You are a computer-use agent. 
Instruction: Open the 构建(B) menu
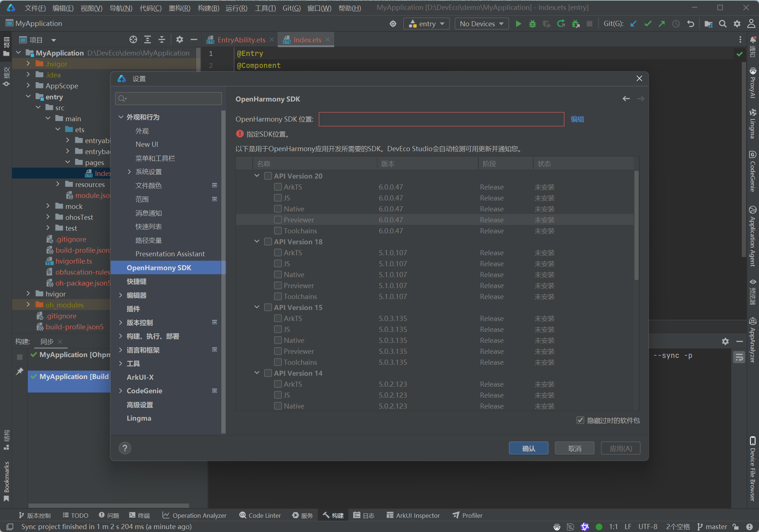(x=209, y=8)
